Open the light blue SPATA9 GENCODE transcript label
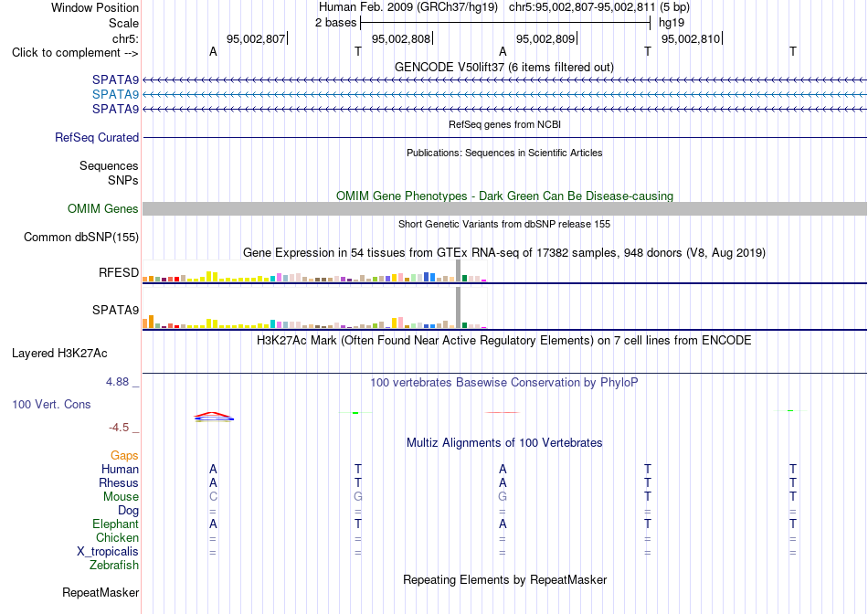The height and width of the screenshot is (614, 868). 115,94
